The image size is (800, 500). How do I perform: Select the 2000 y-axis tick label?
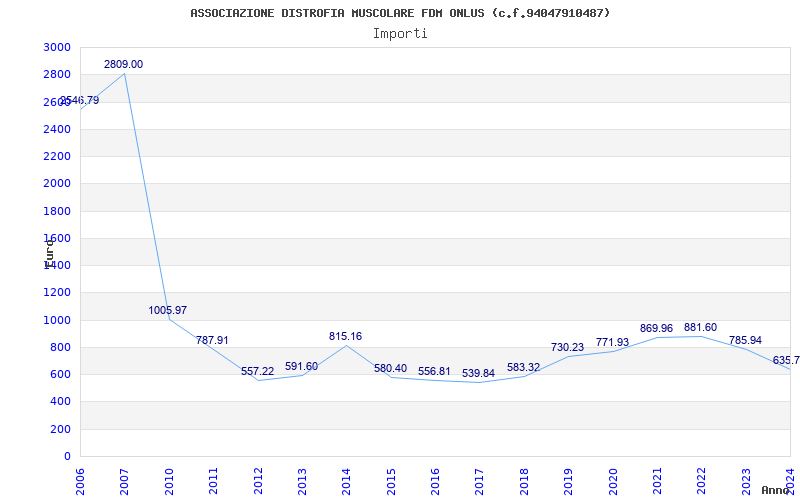click(x=57, y=183)
